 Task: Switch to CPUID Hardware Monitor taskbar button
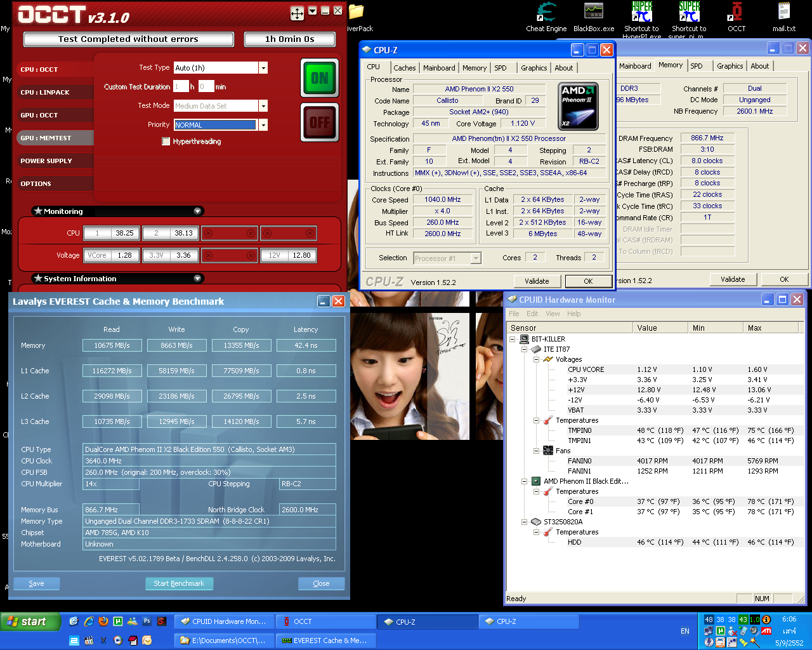click(x=225, y=621)
